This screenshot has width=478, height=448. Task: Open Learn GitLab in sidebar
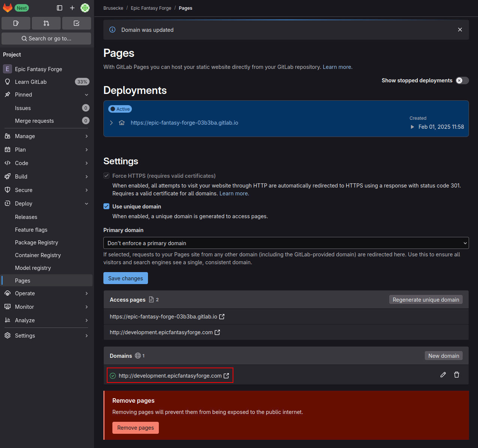[47, 82]
